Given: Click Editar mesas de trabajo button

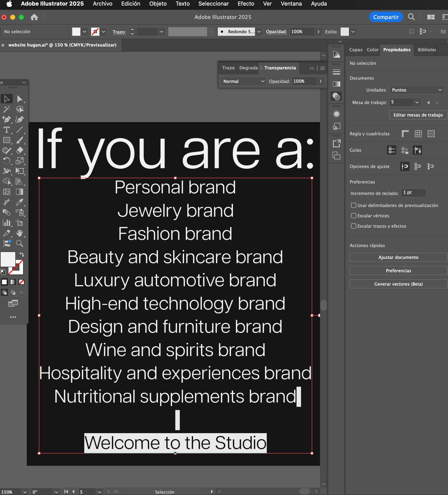Looking at the screenshot, I should [x=418, y=115].
